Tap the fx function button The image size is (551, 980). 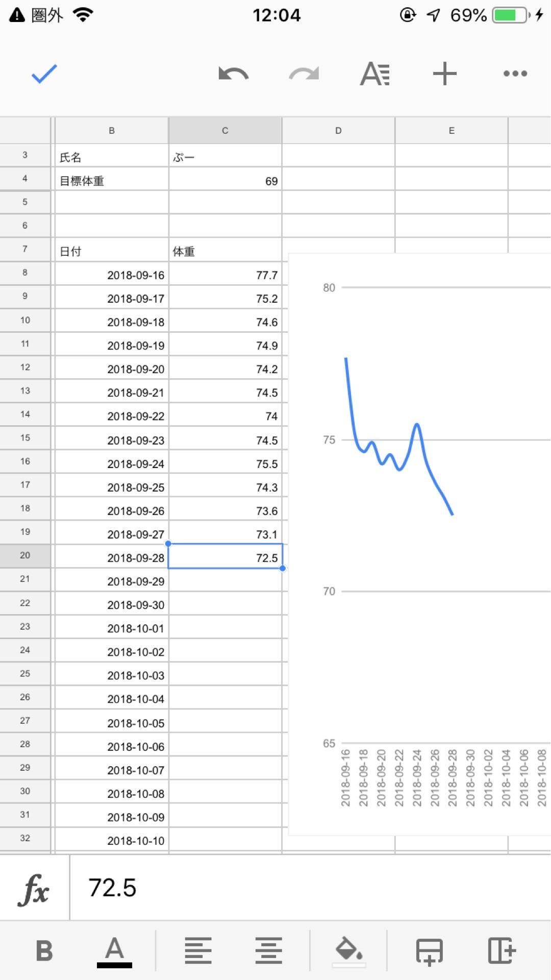[34, 888]
